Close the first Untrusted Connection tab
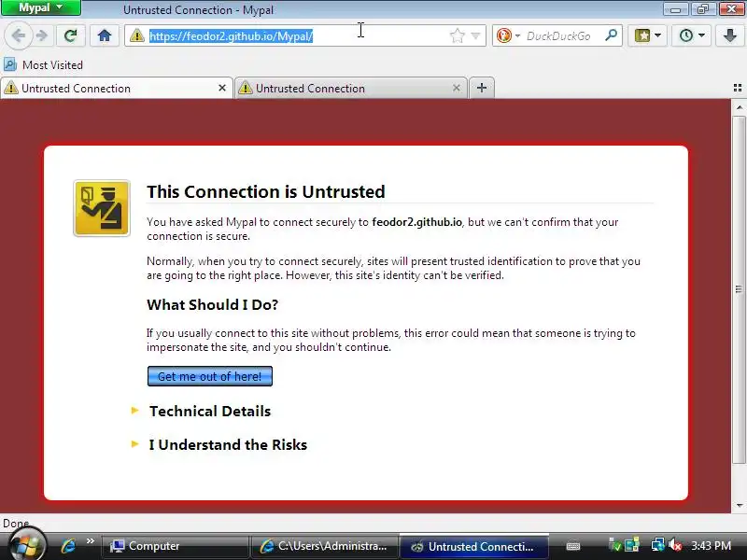 click(x=222, y=88)
